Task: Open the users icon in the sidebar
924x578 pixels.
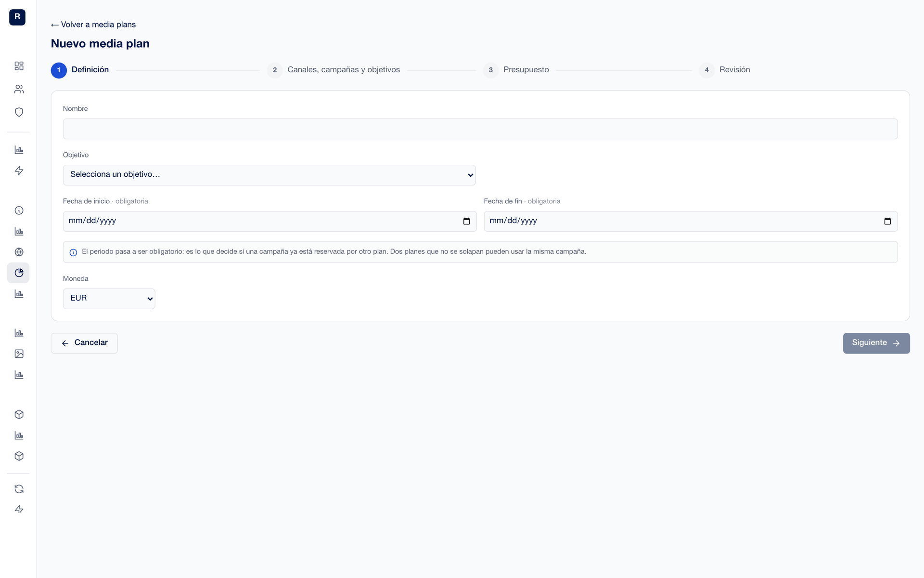Action: point(19,89)
